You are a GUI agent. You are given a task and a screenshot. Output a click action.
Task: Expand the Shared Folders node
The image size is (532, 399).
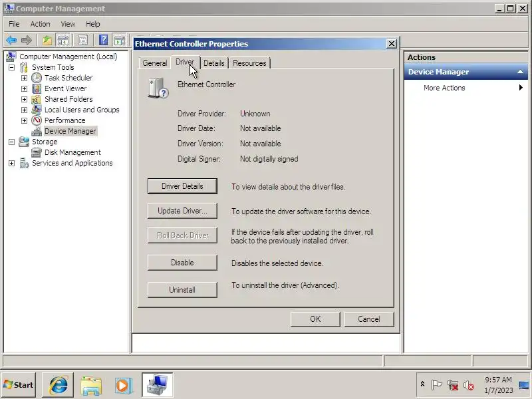pos(24,99)
